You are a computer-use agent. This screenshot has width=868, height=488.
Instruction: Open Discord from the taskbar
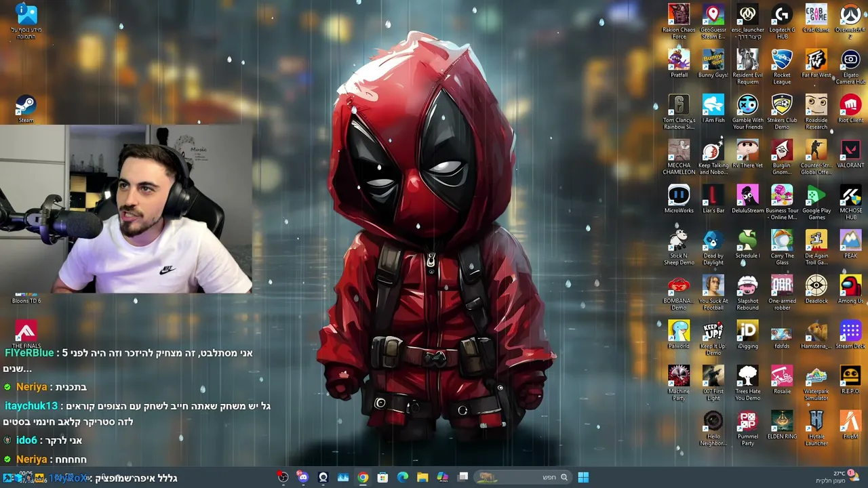(x=302, y=477)
